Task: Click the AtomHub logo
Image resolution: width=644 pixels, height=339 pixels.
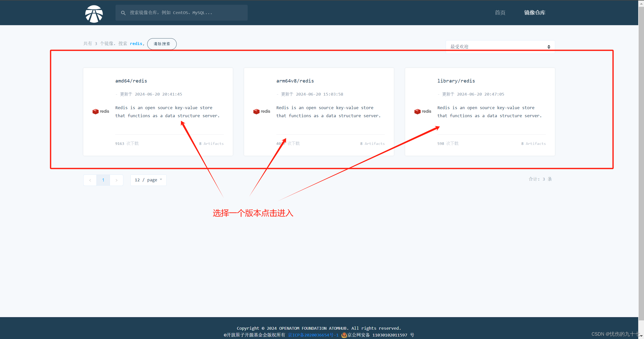Action: [x=94, y=14]
